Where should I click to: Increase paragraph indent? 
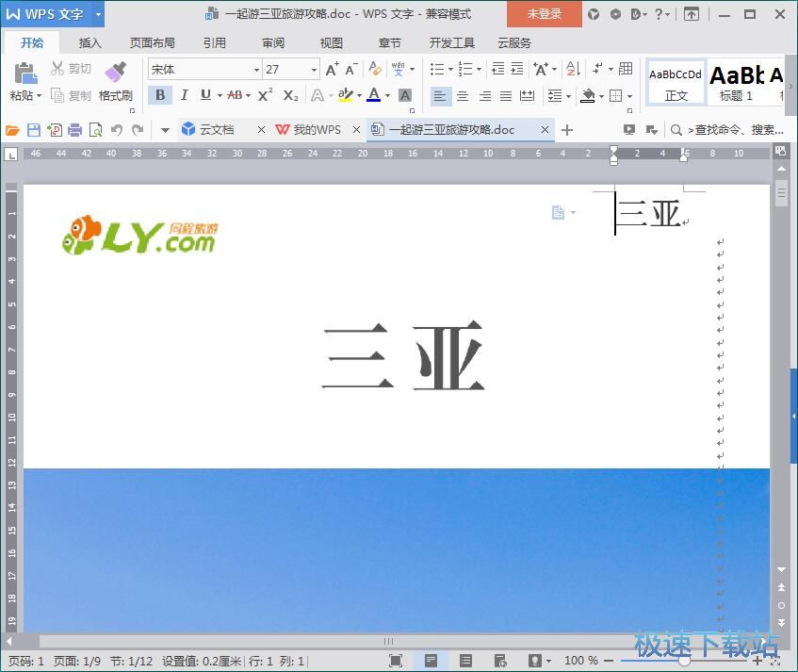click(x=517, y=68)
